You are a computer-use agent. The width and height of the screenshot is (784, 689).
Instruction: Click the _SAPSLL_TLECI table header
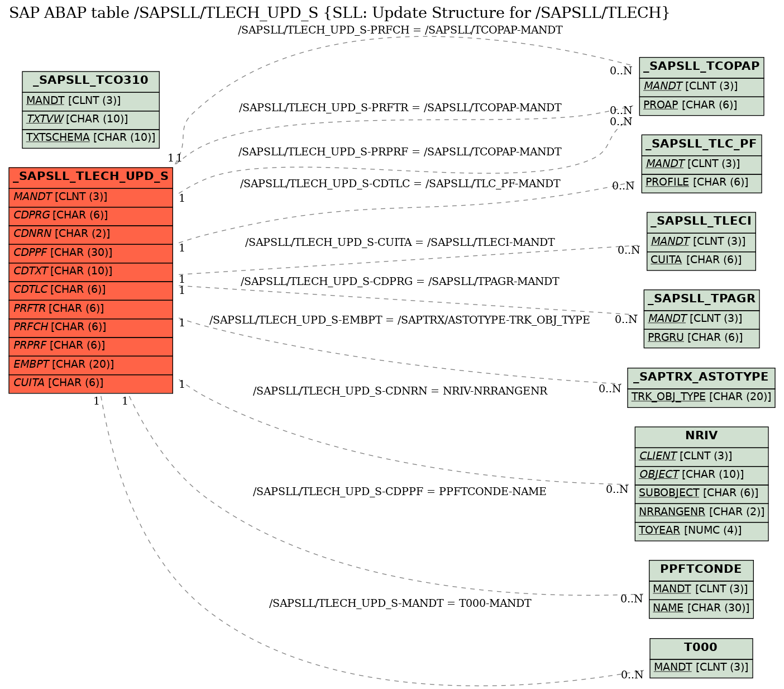click(701, 222)
